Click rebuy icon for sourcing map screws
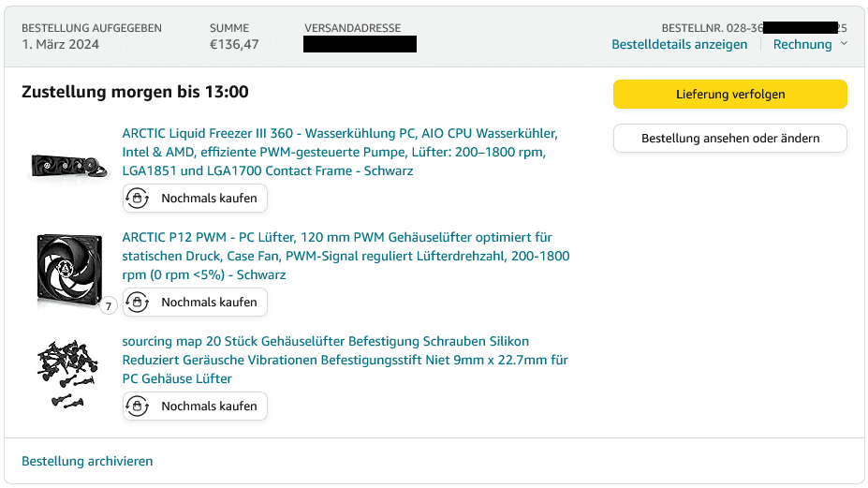The image size is (868, 488). 138,407
